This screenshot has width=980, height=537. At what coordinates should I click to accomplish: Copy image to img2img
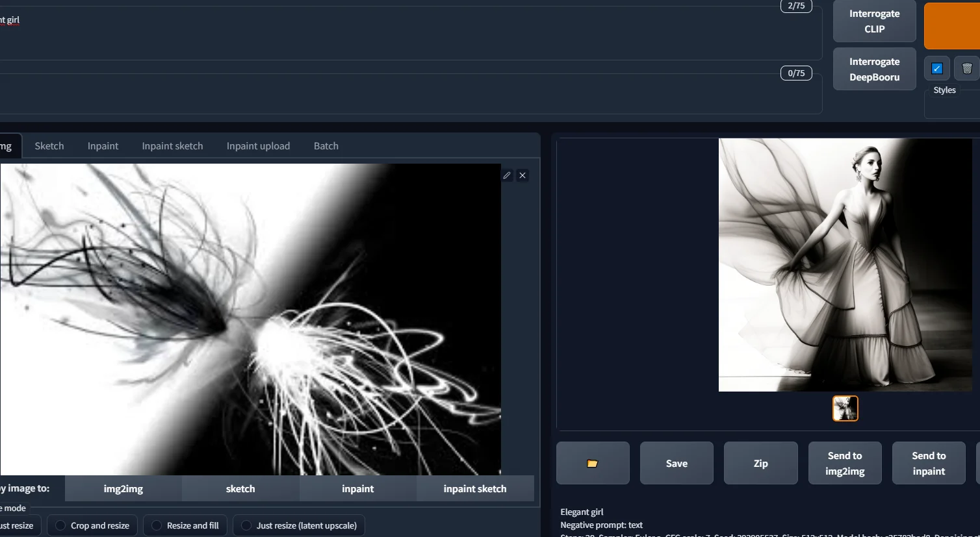click(123, 489)
